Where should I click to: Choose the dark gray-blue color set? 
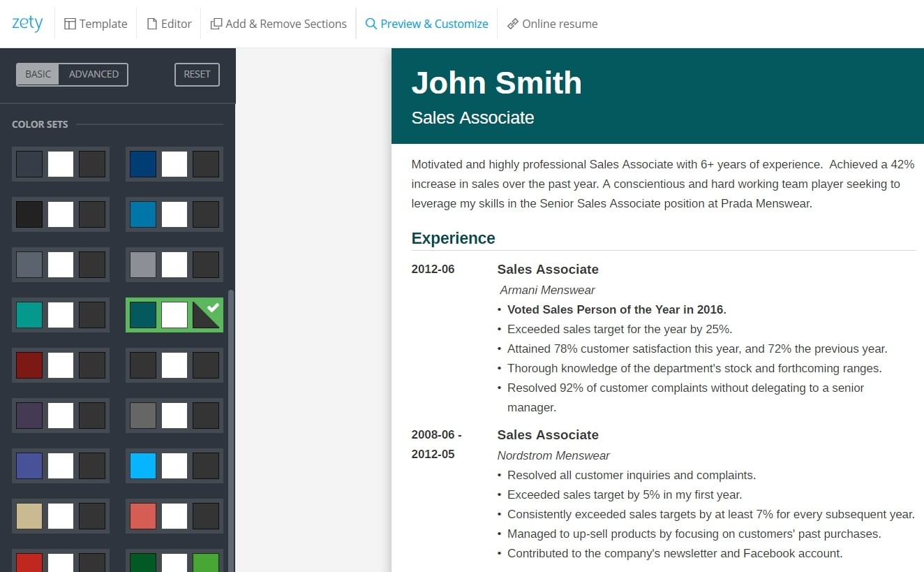[61, 265]
